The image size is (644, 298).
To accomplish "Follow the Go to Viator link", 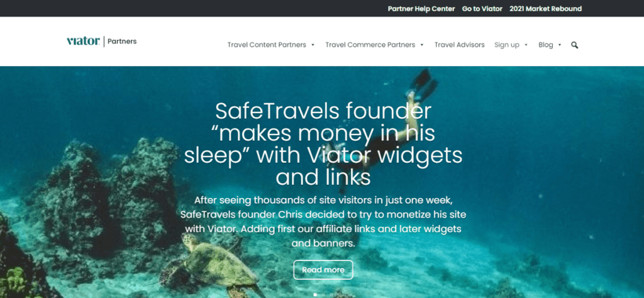I will 482,9.
